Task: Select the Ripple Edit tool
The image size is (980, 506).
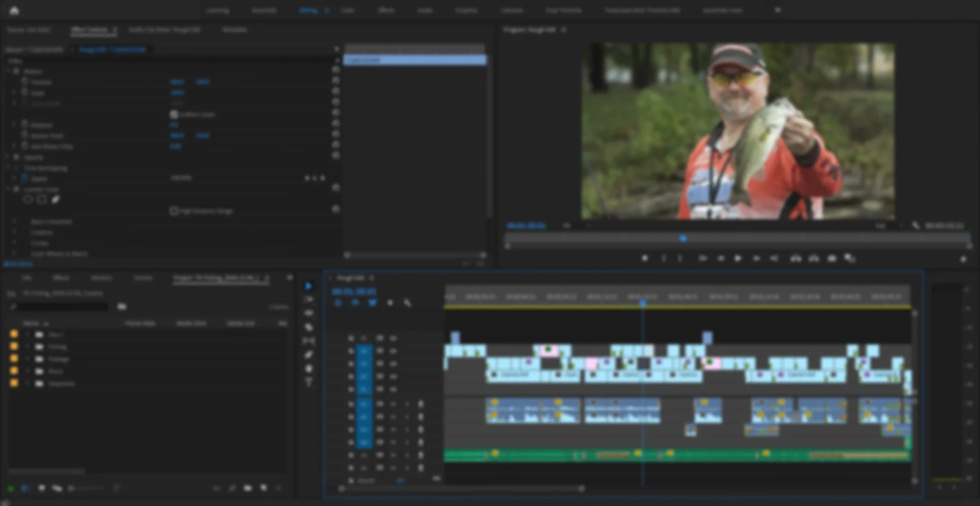Action: pos(308,314)
